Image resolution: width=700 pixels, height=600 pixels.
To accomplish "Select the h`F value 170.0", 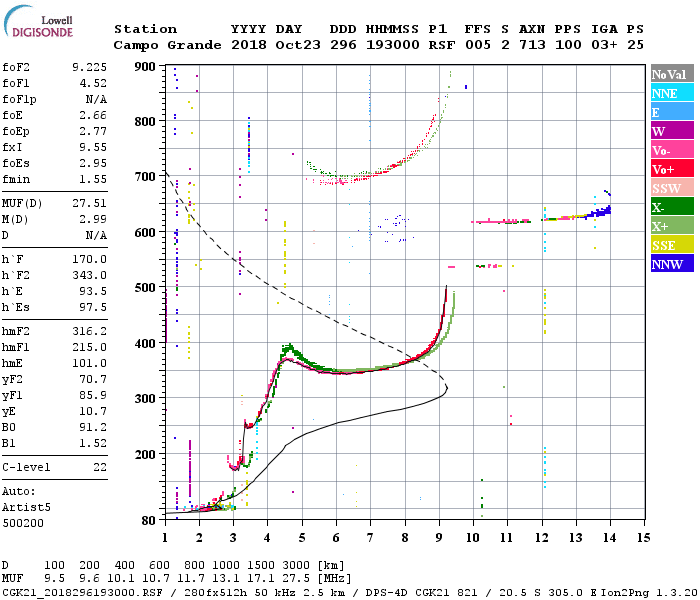I will 89,259.
